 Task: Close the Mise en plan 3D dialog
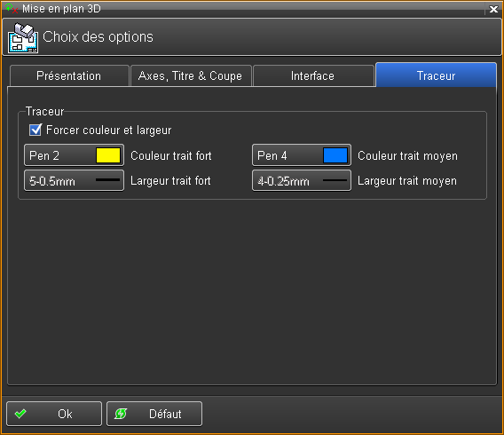point(493,9)
